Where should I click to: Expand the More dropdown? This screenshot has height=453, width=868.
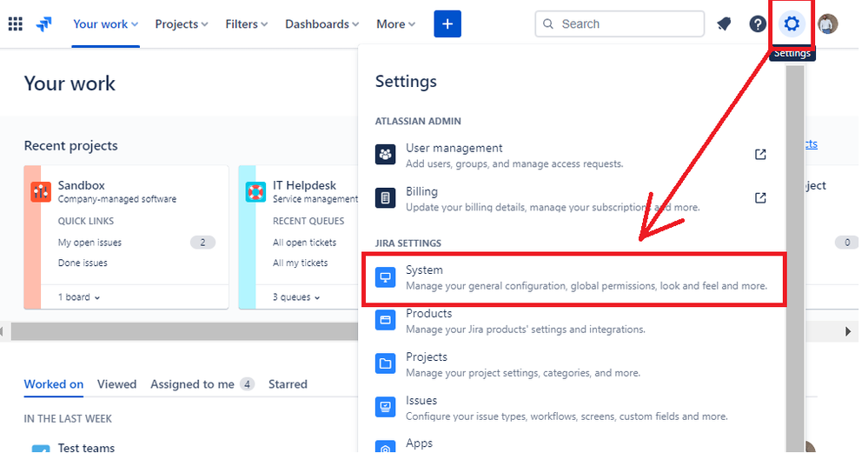pyautogui.click(x=396, y=23)
